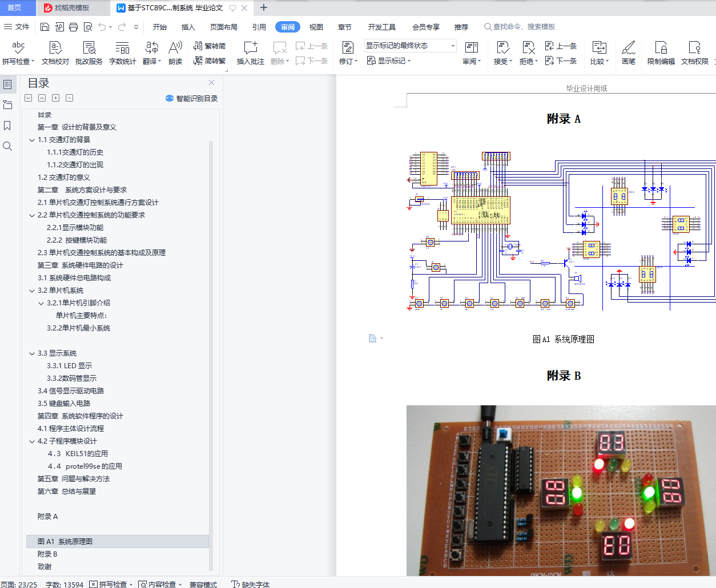This screenshot has height=588, width=716.
Task: Open the spell check tool (拼写检查)
Action: tap(18, 53)
